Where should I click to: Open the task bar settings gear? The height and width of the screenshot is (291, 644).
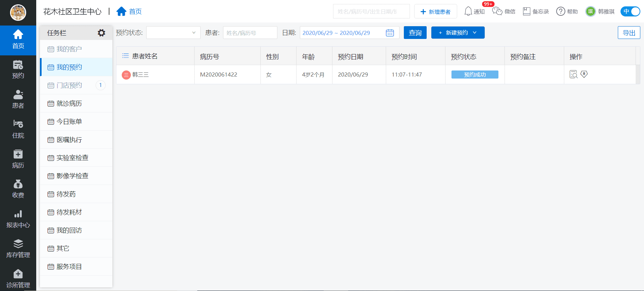tap(101, 33)
